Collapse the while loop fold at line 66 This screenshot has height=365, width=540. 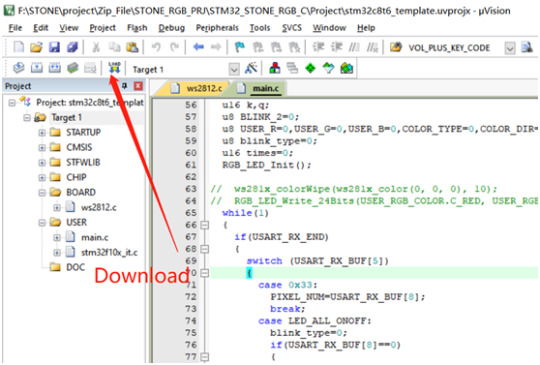205,225
